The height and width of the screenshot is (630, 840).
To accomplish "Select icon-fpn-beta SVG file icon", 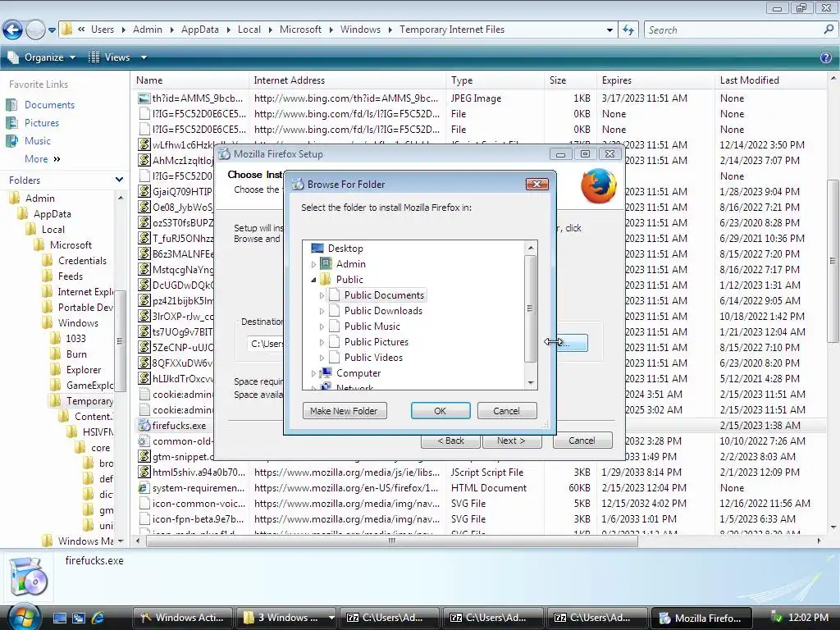I will pyautogui.click(x=144, y=519).
